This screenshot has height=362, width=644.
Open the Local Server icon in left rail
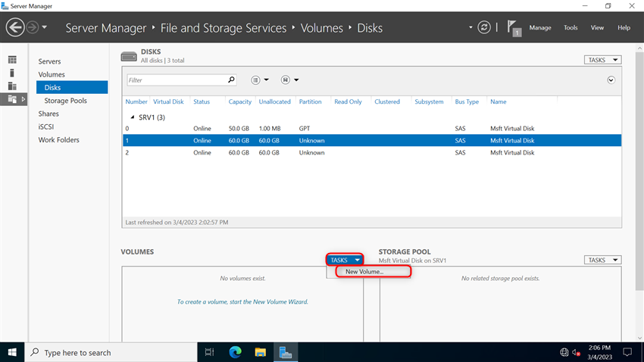12,73
